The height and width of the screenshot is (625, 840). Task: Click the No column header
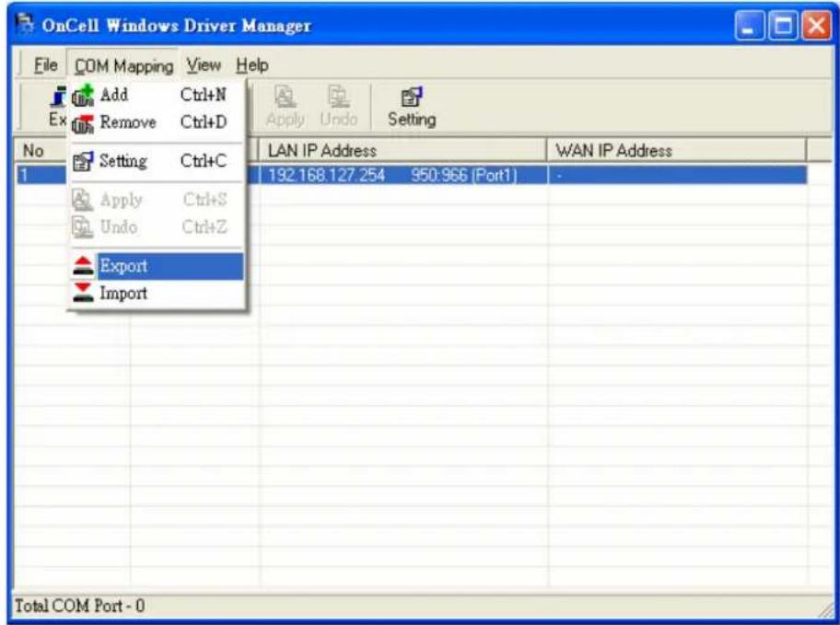coord(41,150)
